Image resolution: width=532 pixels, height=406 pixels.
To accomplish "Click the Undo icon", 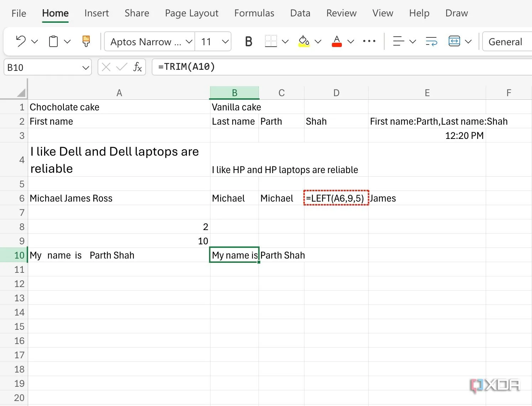I will click(21, 41).
